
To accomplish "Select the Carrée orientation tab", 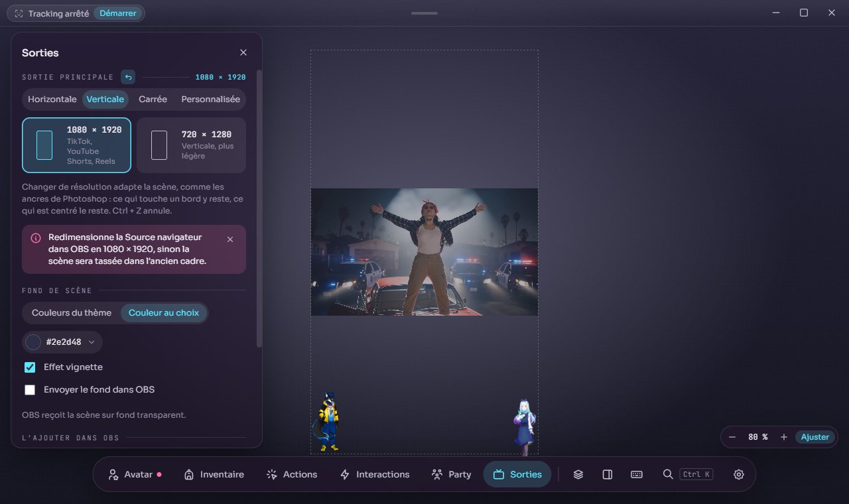I will click(153, 99).
